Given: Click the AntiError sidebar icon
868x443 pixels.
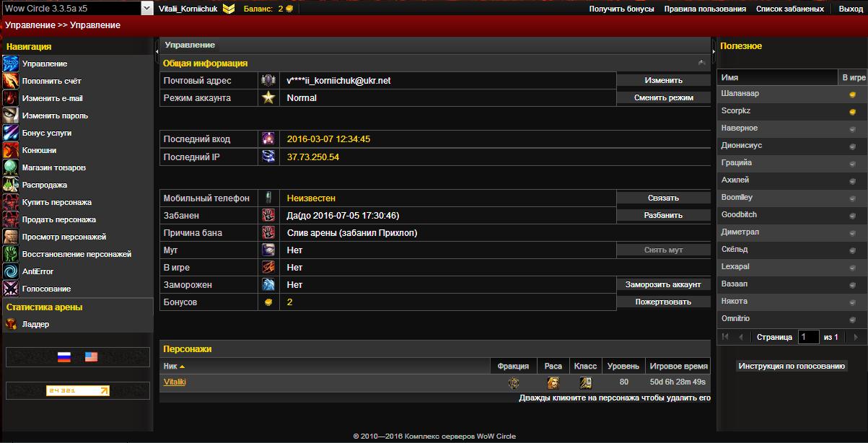Looking at the screenshot, I should (x=10, y=271).
